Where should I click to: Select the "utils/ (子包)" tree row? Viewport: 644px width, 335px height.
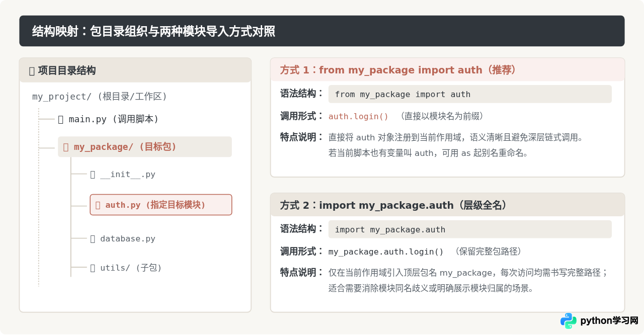tap(126, 268)
